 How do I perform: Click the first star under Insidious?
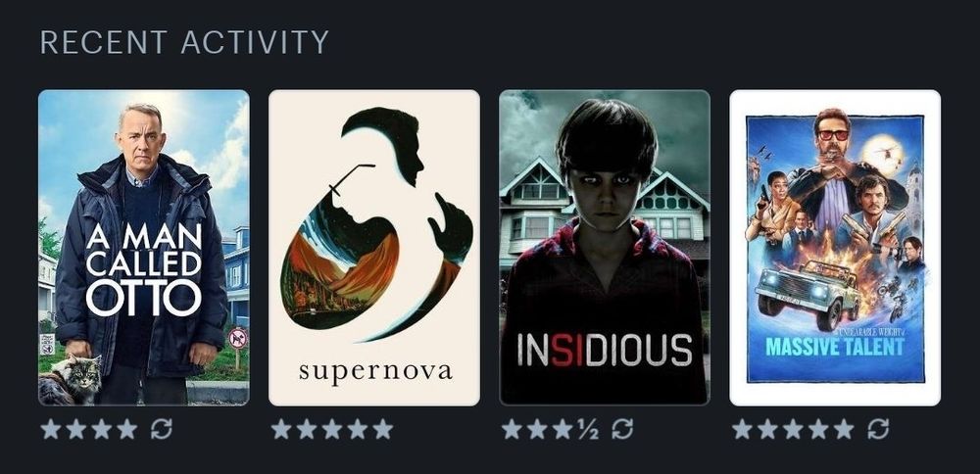[512, 429]
